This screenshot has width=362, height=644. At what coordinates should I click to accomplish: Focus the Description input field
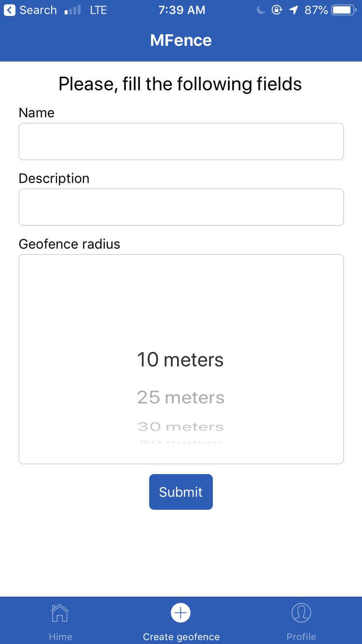(181, 207)
